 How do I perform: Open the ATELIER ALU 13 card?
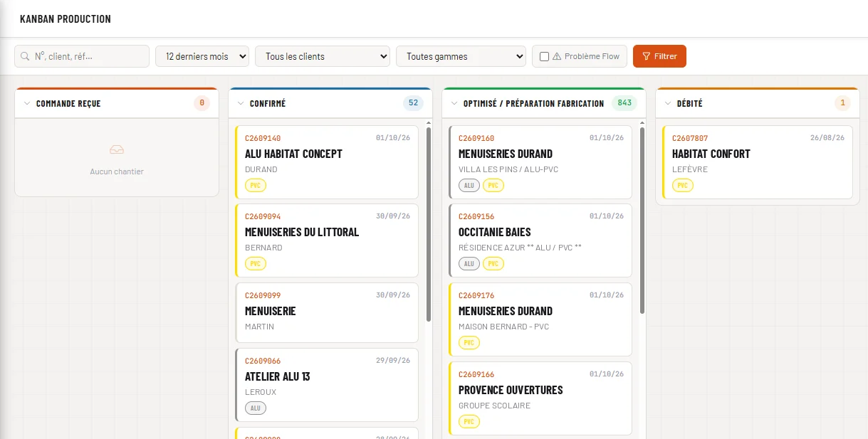327,385
